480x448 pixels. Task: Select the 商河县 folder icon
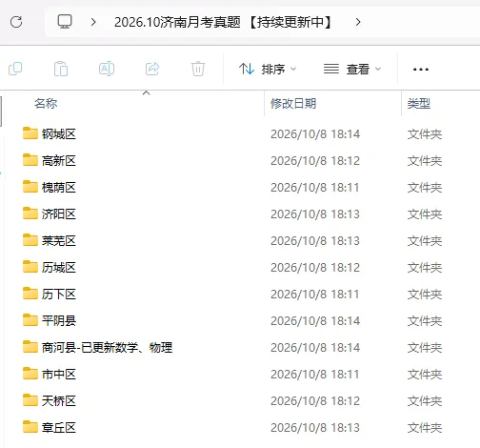[x=30, y=347]
